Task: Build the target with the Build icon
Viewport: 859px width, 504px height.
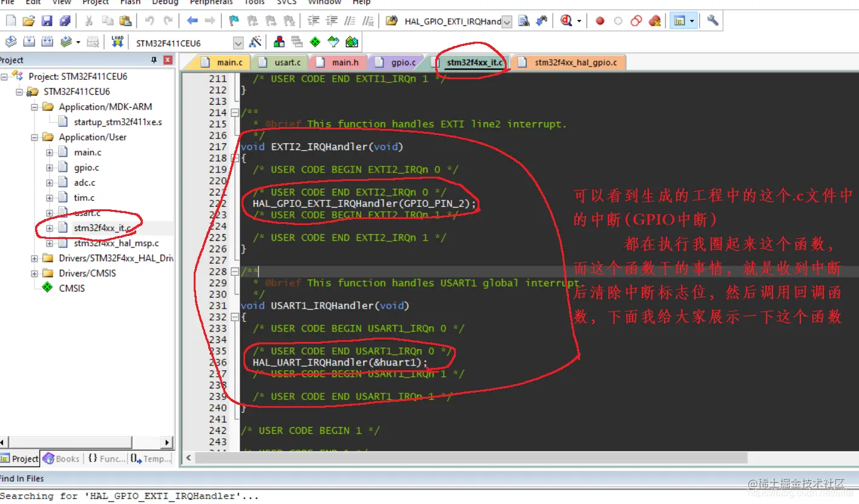Action: pos(29,42)
